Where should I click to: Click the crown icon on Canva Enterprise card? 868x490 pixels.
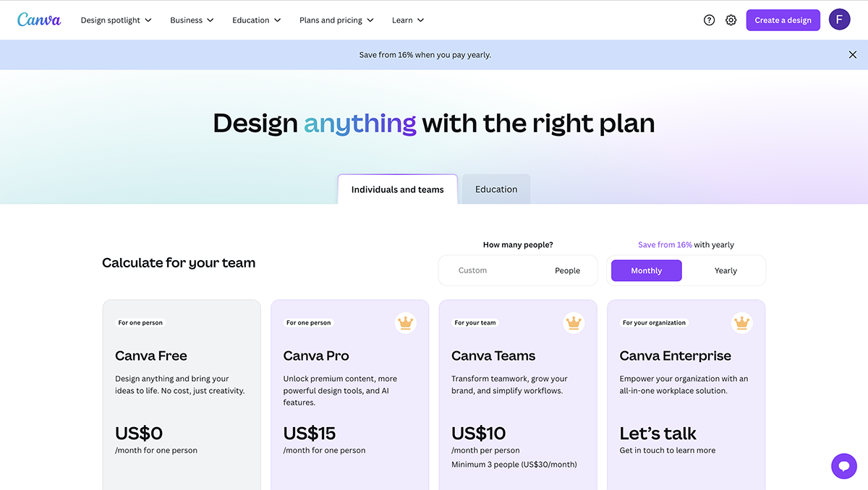click(741, 323)
